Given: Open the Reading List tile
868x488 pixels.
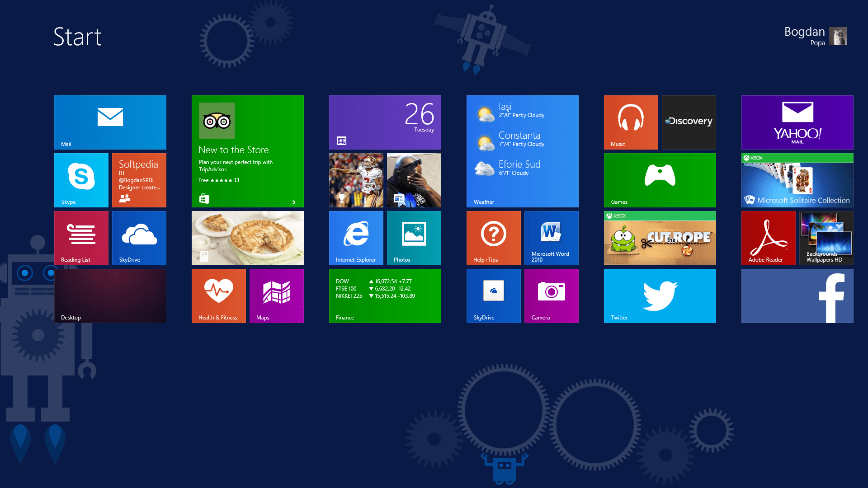Looking at the screenshot, I should (81, 238).
